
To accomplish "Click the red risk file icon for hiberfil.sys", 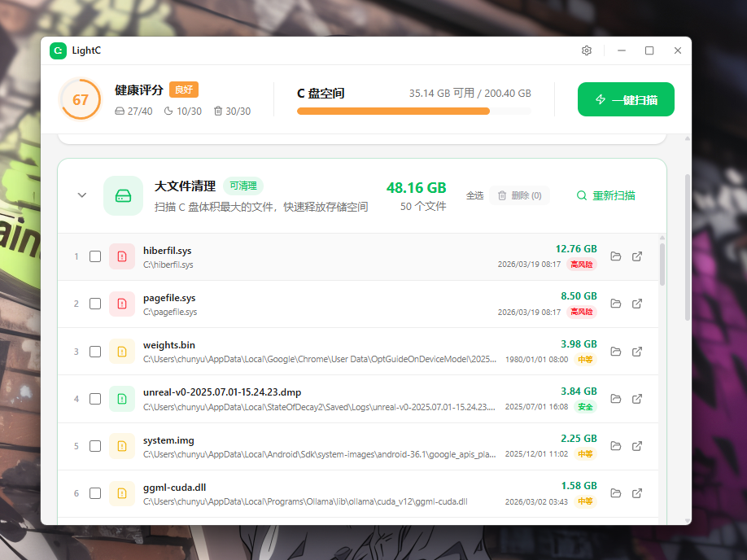I will click(122, 256).
